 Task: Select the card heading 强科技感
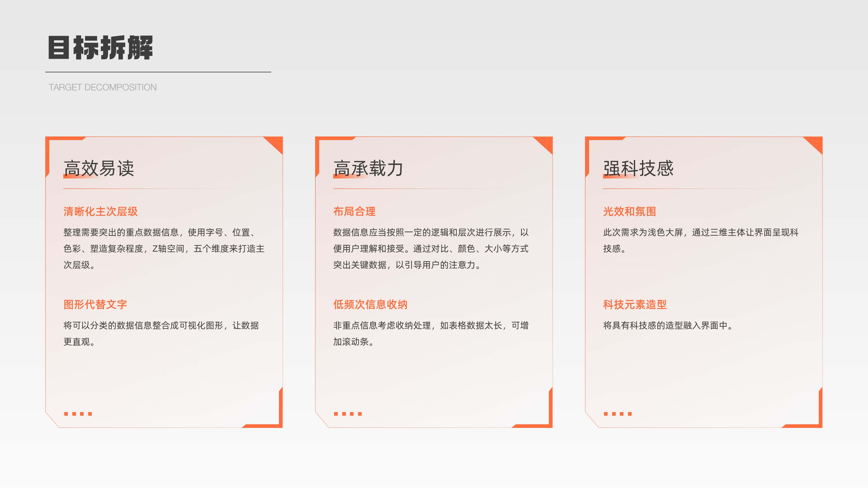[638, 168]
